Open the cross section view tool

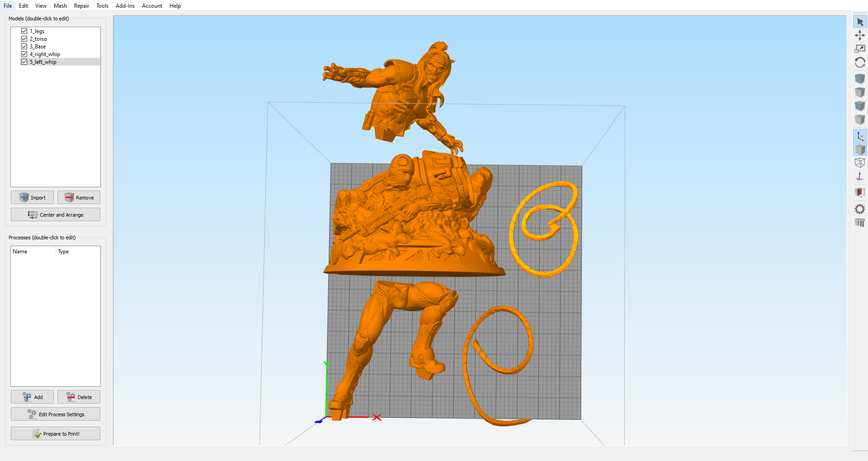point(860,193)
